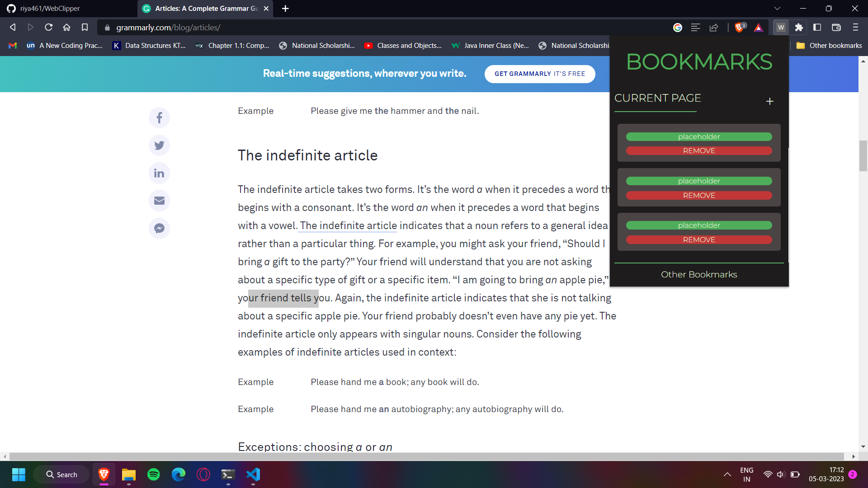Share through Messenger icon

[159, 229]
